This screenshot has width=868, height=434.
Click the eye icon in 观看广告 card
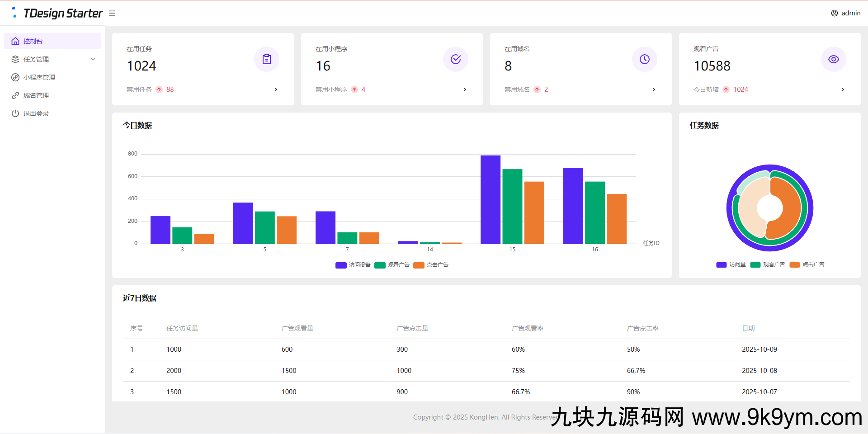pyautogui.click(x=834, y=59)
